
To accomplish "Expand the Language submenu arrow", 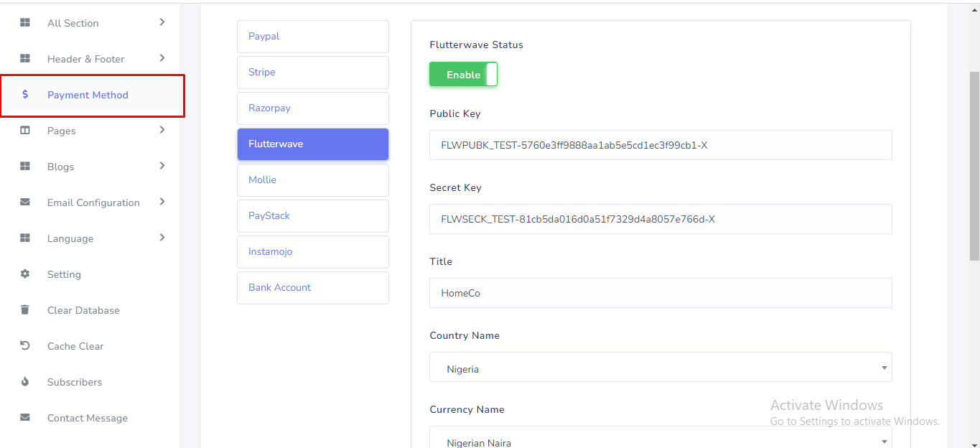I will (162, 238).
